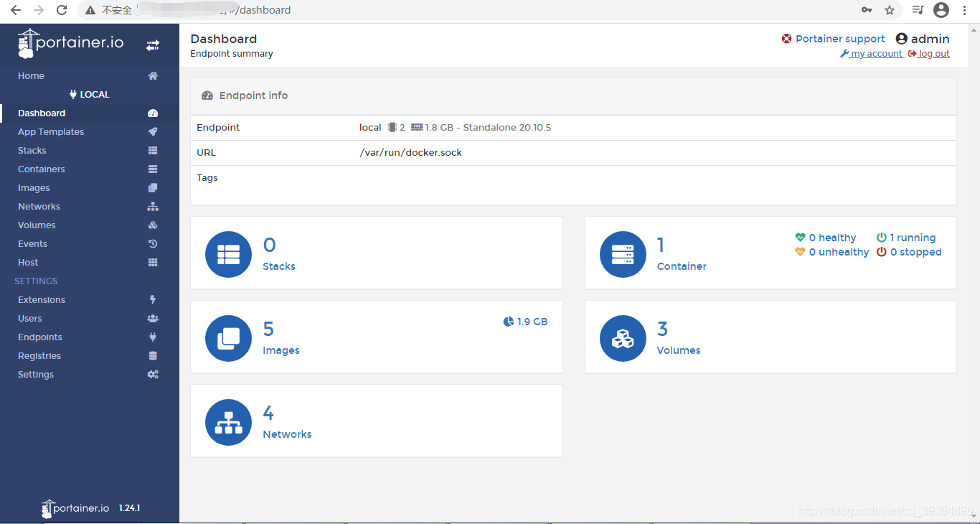Click the Images copy icon in sidebar

[153, 188]
